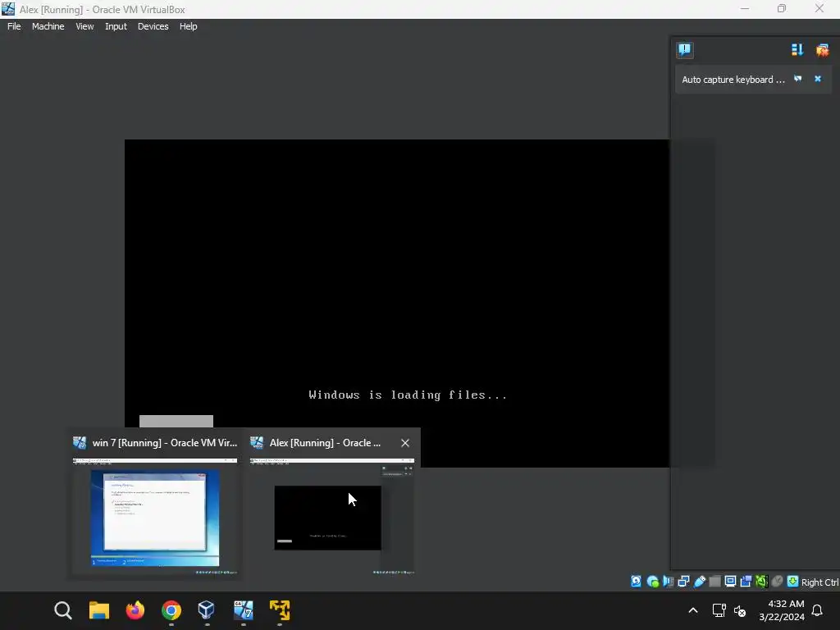
Task: Open the Machine menu
Action: pos(48,26)
